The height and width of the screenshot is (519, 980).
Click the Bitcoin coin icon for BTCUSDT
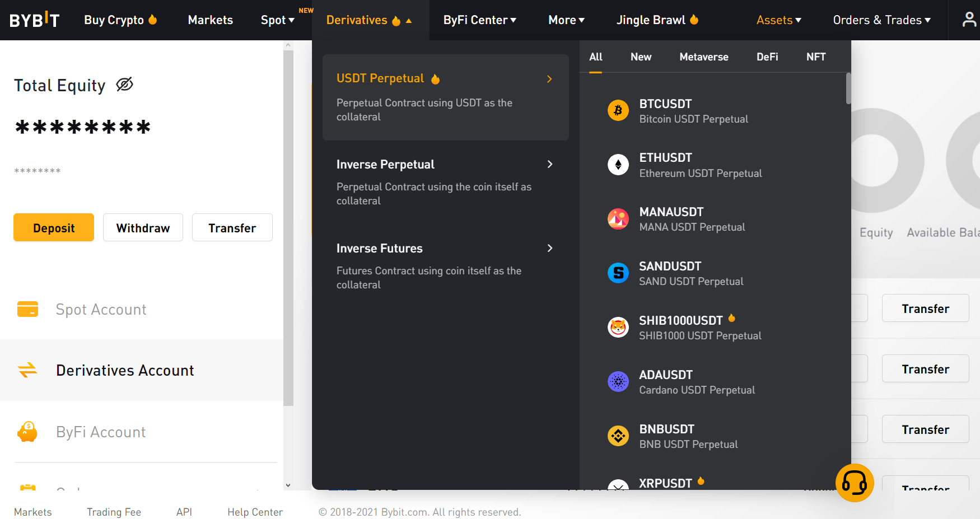618,110
